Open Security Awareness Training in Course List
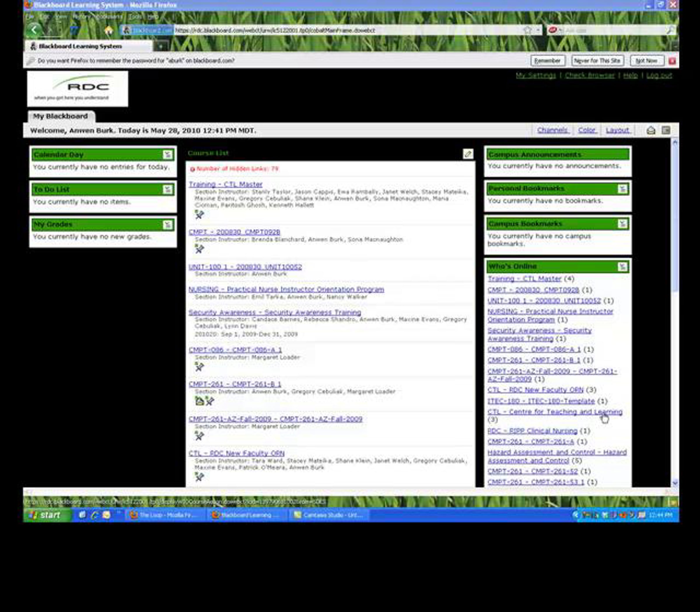 click(x=275, y=312)
